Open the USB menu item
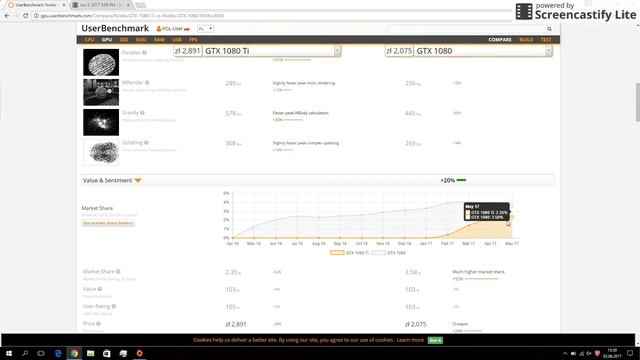 177,40
